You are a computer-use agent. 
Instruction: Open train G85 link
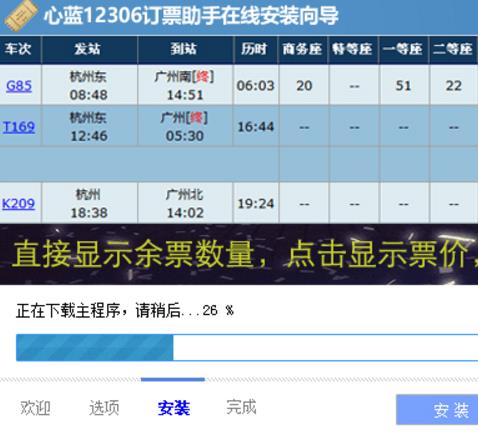click(19, 86)
